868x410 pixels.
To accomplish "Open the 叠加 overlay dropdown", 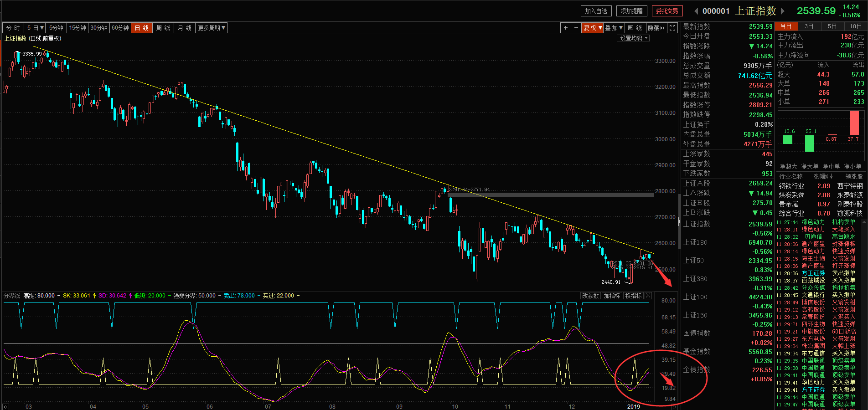I will 614,28.
